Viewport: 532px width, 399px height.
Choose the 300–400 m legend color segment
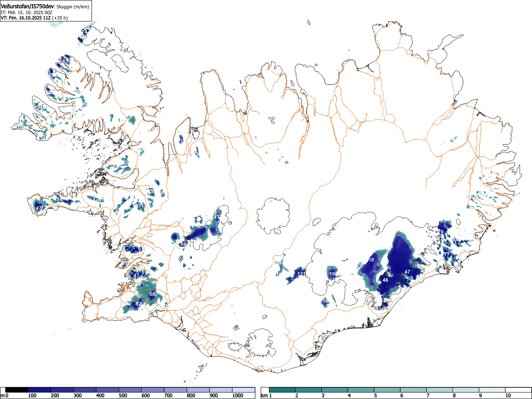pyautogui.click(x=85, y=390)
